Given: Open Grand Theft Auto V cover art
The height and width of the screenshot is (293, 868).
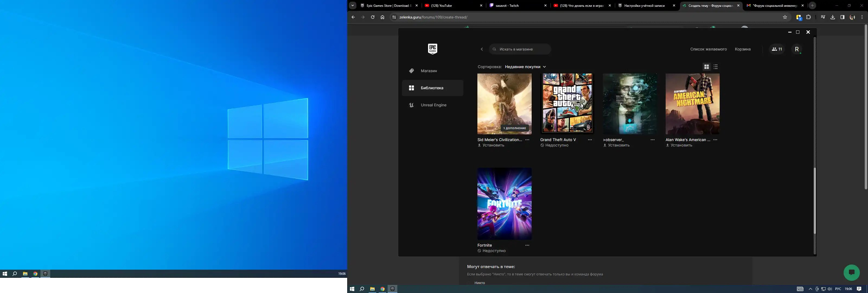Looking at the screenshot, I should click(567, 104).
